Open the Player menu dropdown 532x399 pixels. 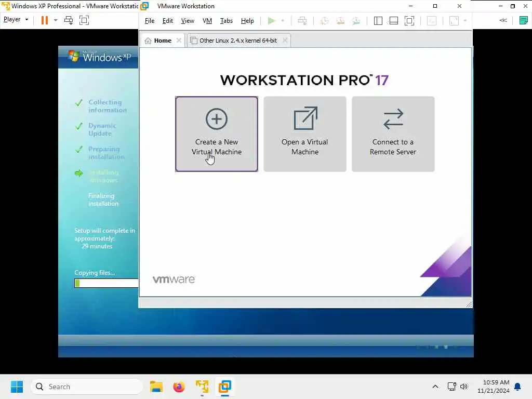pyautogui.click(x=16, y=20)
